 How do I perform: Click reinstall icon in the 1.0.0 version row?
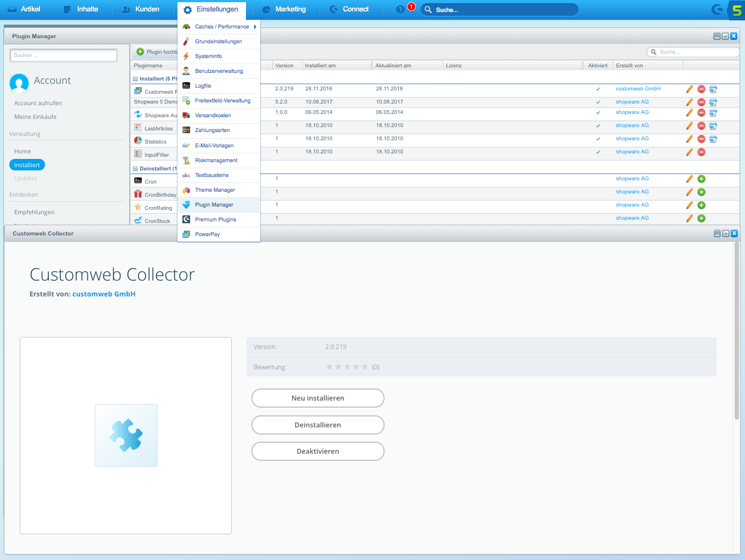tap(713, 112)
